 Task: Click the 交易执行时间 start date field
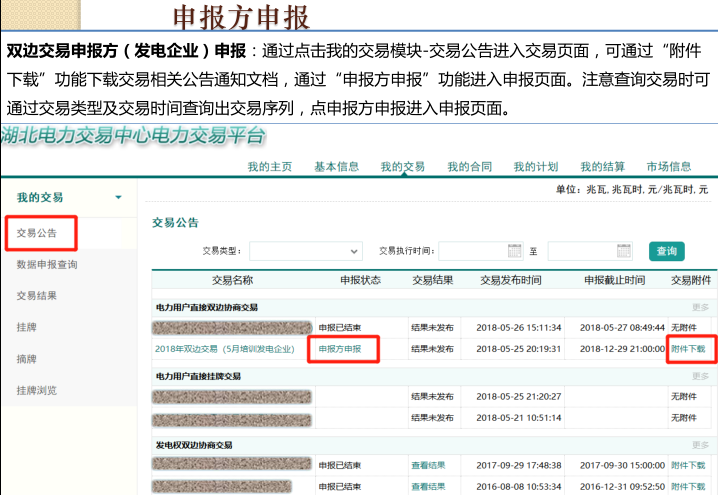pyautogui.click(x=472, y=251)
